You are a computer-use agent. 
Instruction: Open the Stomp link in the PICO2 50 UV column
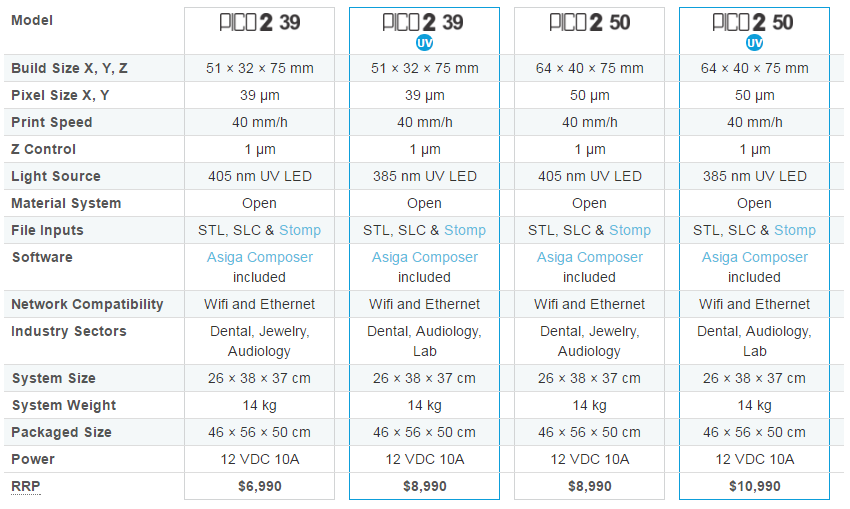pyautogui.click(x=795, y=230)
